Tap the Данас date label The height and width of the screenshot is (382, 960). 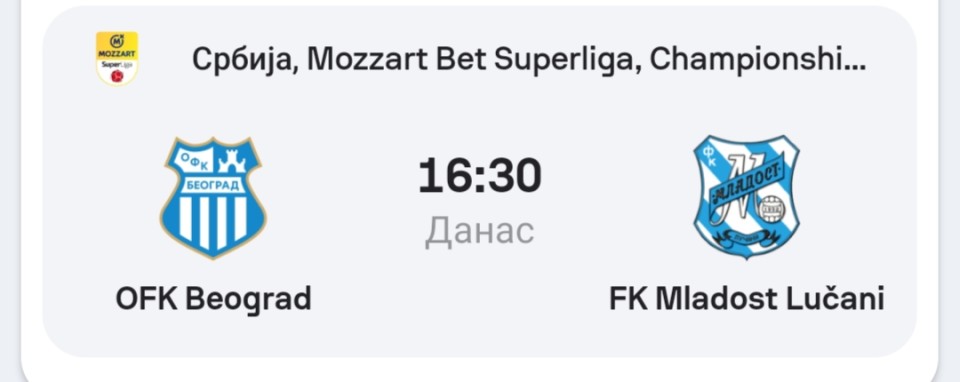(x=480, y=231)
